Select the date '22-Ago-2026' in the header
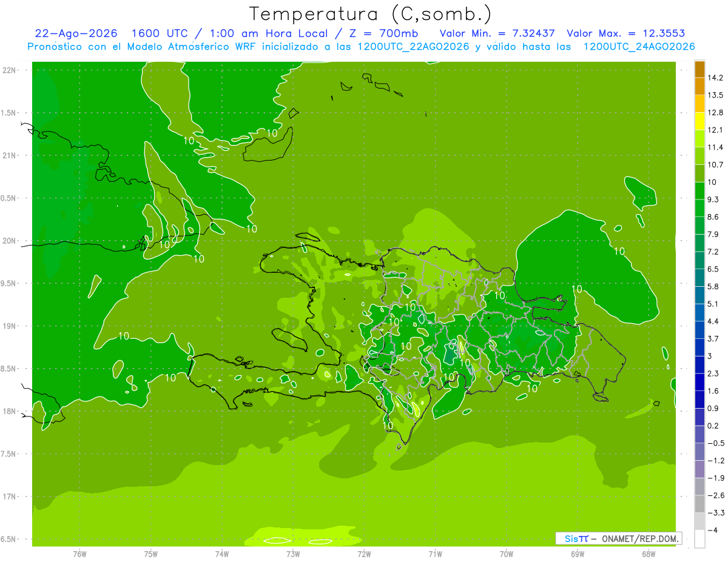The height and width of the screenshot is (562, 728). pos(75,34)
